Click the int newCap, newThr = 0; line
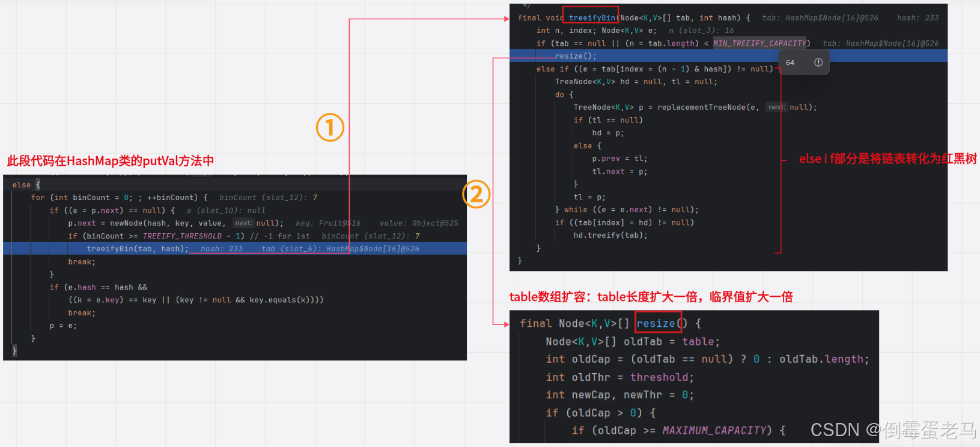The width and height of the screenshot is (980, 447). point(620,395)
